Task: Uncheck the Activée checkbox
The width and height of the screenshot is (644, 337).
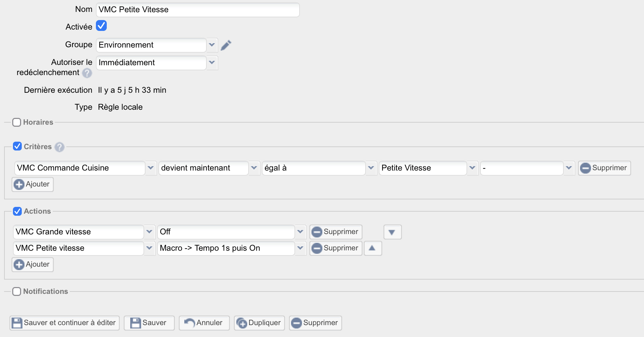Action: pyautogui.click(x=101, y=26)
